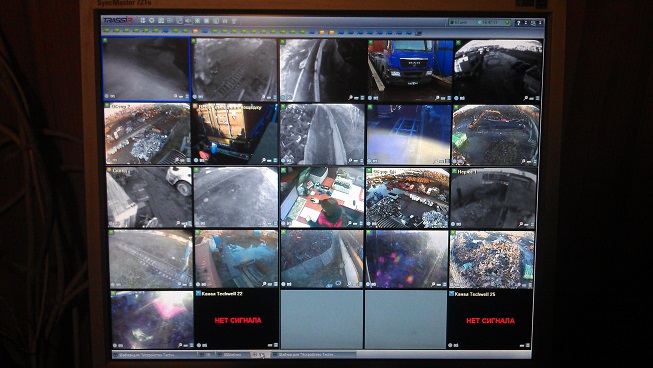Screen dimensions: 653x368
Task: Open the tile menu on Канал Techwell 25
Action: (x=528, y=345)
